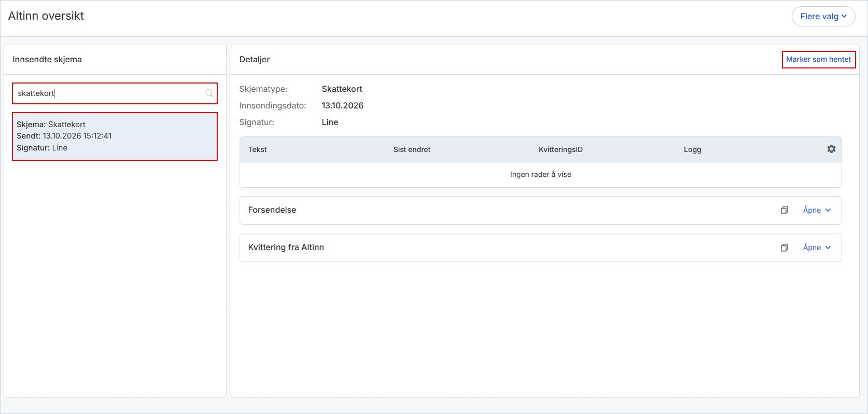Expand Kvittering fra Altinn with Åpne
Image resolution: width=868 pixels, height=414 pixels.
pos(817,247)
